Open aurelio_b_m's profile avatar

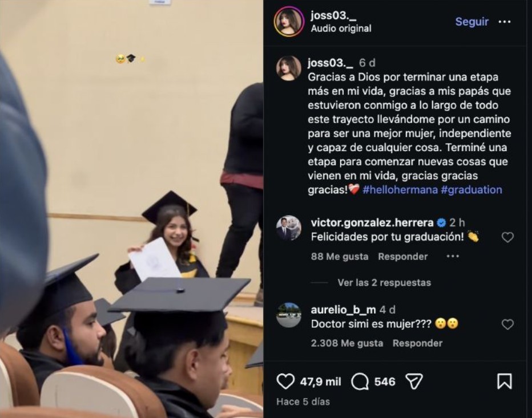(x=289, y=315)
